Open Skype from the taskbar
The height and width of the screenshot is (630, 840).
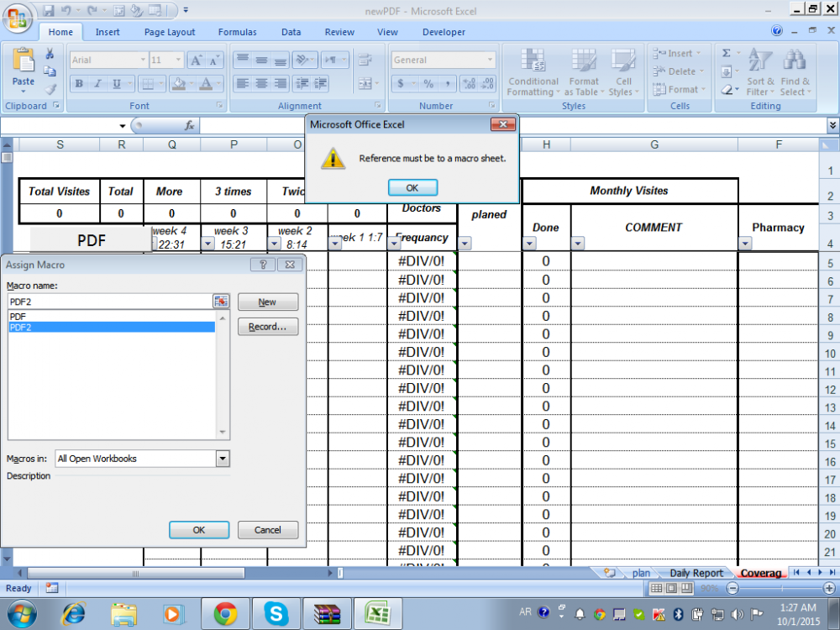[x=276, y=614]
